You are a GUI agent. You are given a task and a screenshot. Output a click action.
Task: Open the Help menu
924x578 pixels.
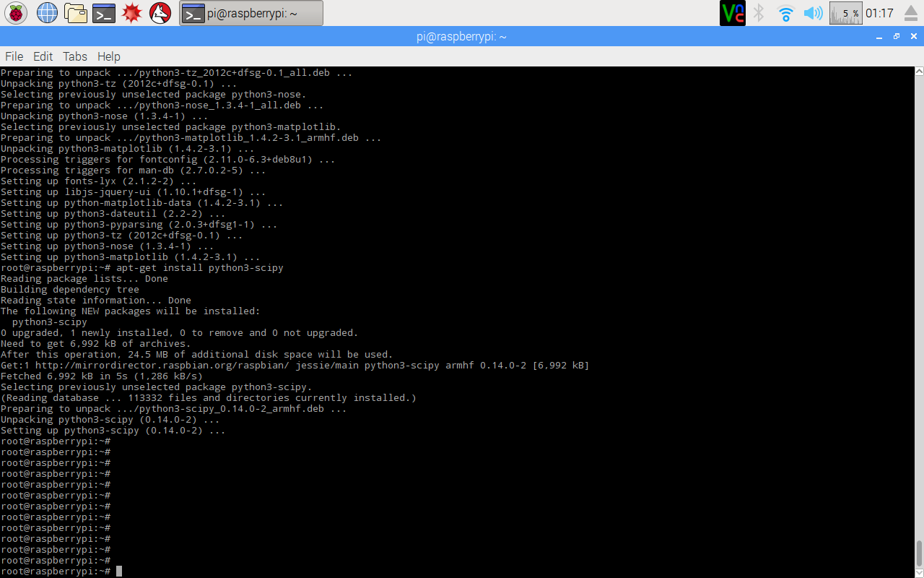point(109,56)
